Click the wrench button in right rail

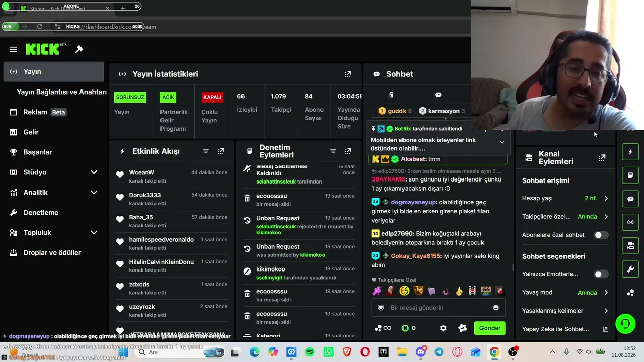[x=630, y=269]
